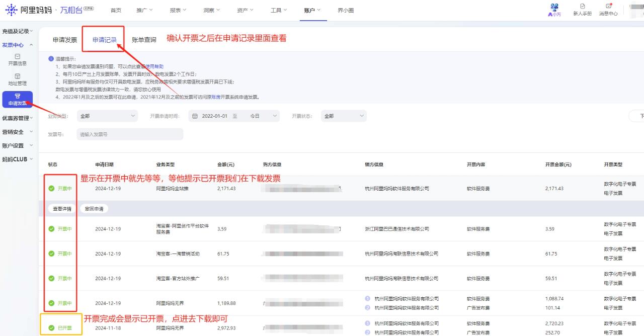Click the 开票类型 column header

click(613, 164)
